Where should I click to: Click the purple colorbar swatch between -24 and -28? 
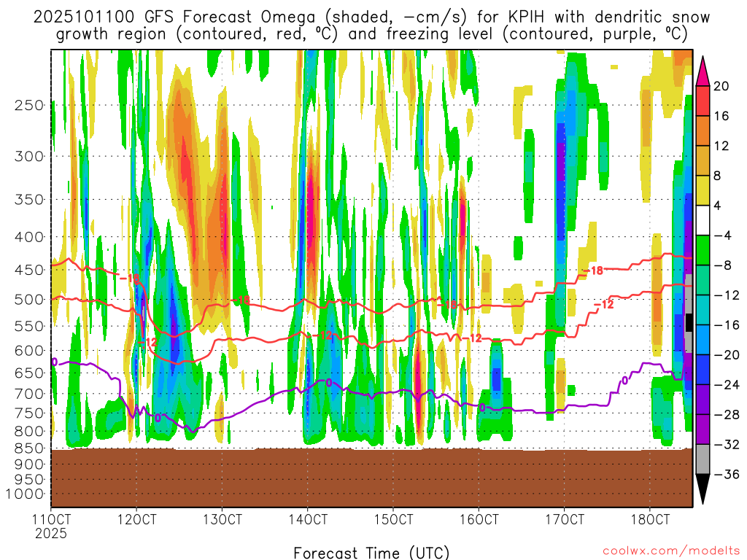[703, 400]
